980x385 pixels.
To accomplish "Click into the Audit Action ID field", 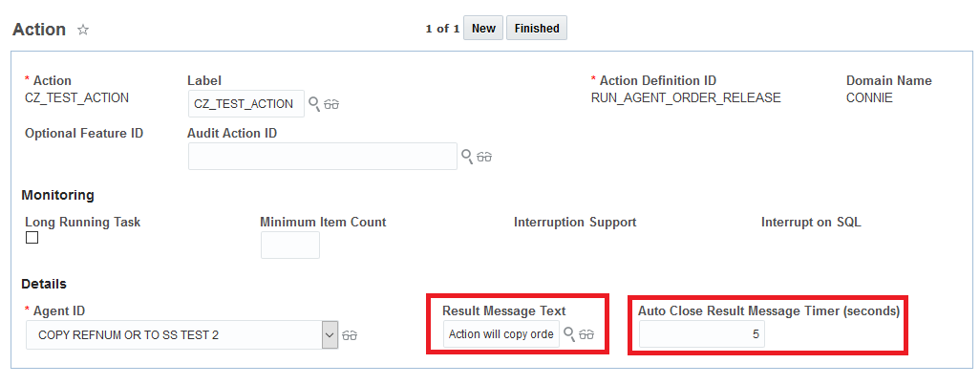I will 322,156.
